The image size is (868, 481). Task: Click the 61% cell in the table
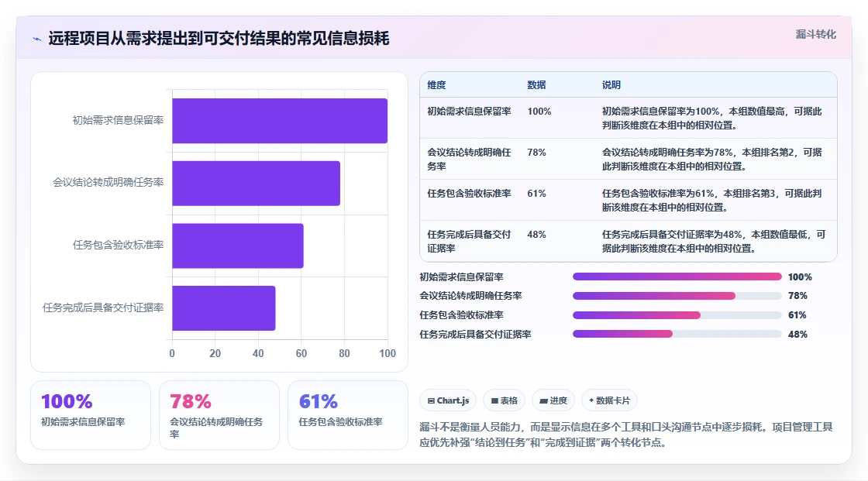coord(536,193)
